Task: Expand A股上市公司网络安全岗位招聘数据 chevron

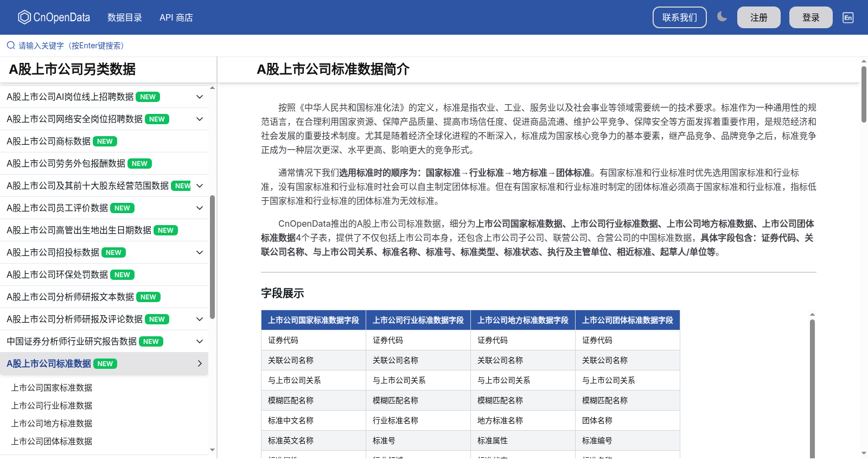Action: tap(200, 119)
